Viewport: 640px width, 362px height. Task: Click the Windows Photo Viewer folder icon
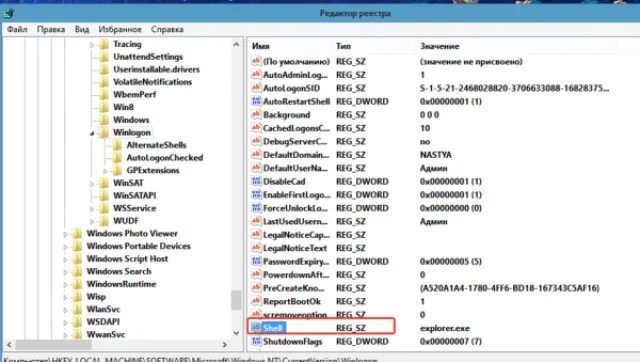tap(77, 234)
